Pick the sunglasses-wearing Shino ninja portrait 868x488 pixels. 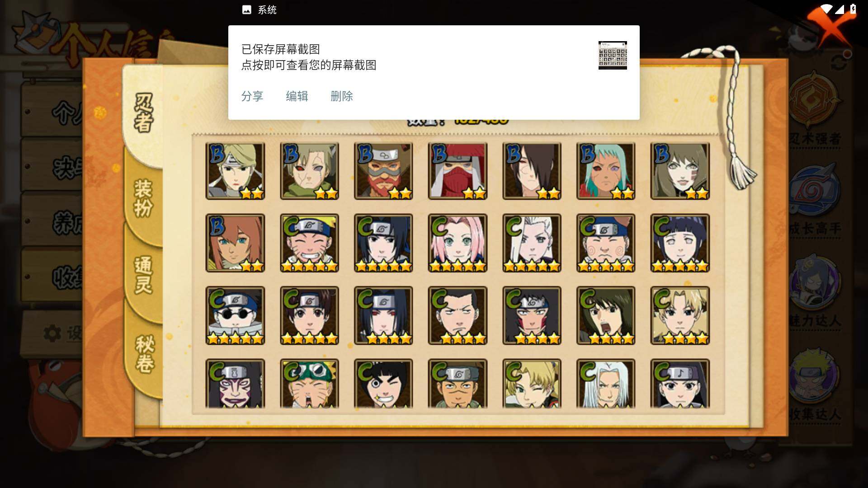[x=235, y=315]
